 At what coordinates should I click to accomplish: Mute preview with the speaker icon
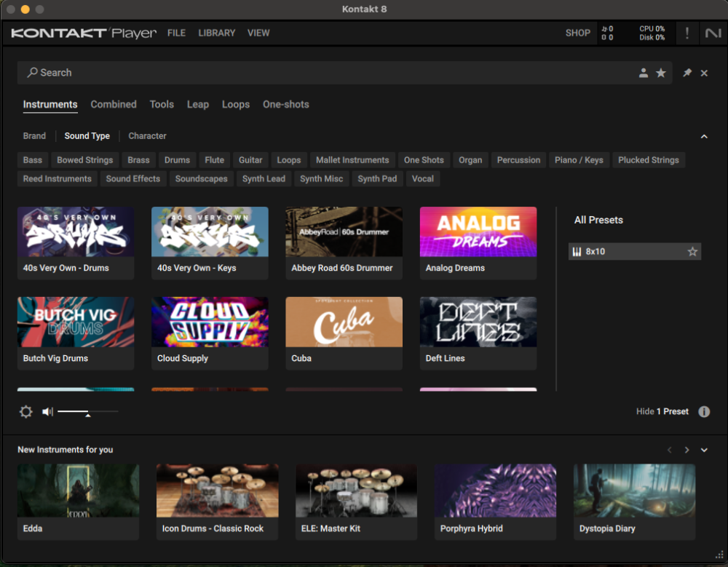(x=47, y=412)
